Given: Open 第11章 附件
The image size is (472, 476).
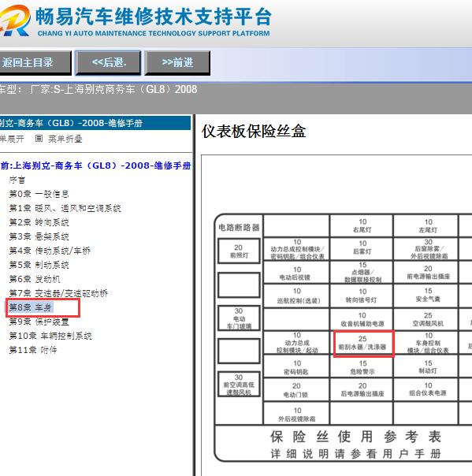Looking at the screenshot, I should click(33, 350).
